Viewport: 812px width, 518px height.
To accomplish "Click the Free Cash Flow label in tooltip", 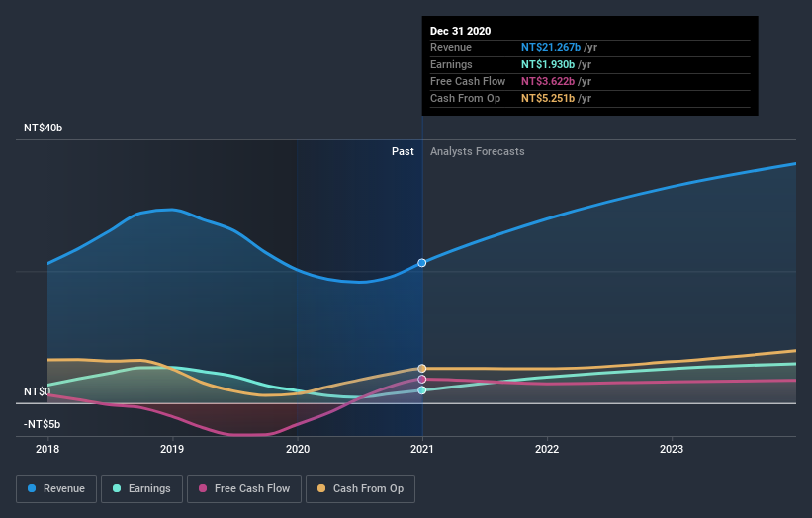I will click(468, 81).
